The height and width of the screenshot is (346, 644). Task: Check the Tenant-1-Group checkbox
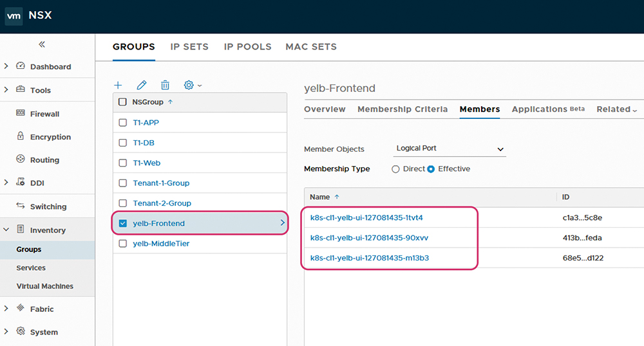123,183
